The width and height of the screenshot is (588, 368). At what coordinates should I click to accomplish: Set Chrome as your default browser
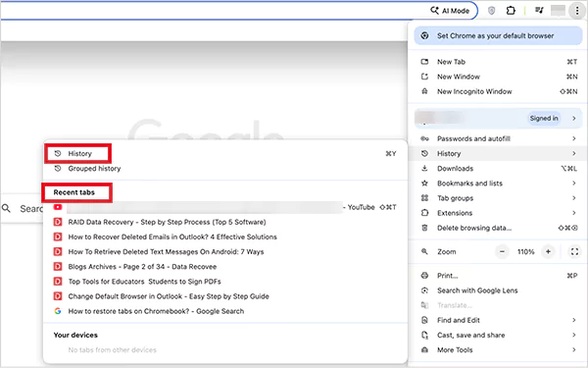point(498,35)
